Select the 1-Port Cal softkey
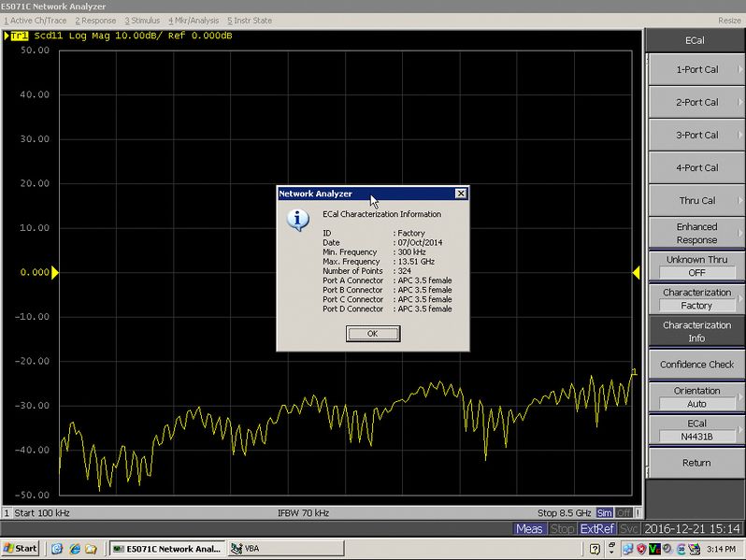 click(696, 69)
